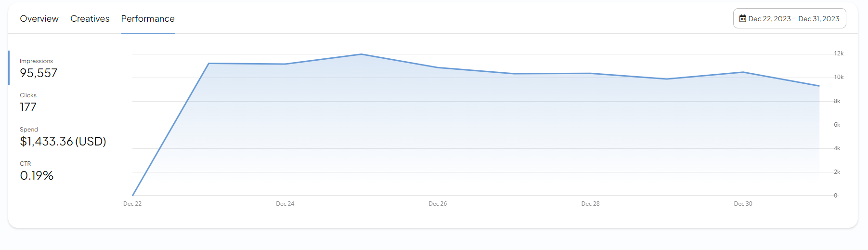Screen dimensions: 868x250
Task: Click the Dec 26 x-axis label
Action: (x=438, y=204)
